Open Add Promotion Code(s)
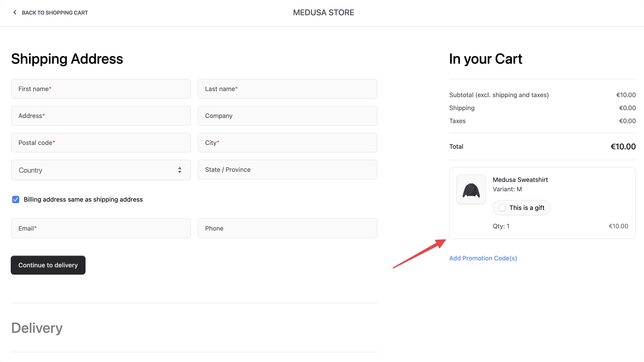This screenshot has height=362, width=644. [x=483, y=258]
